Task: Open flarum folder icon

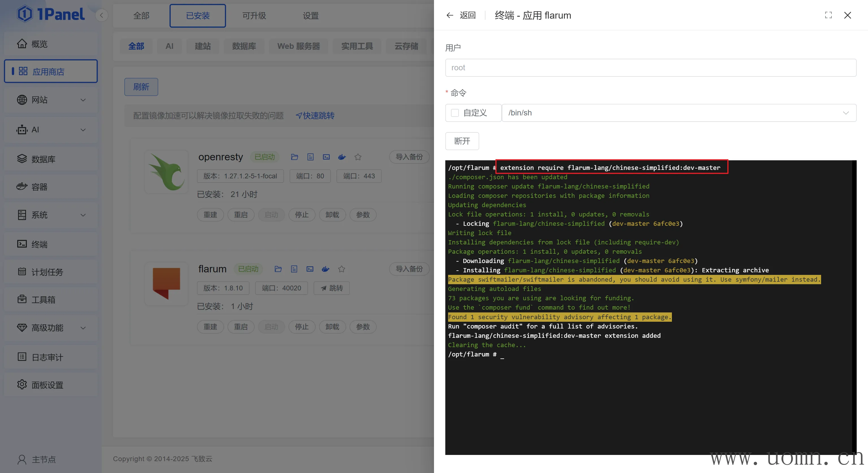Action: tap(278, 269)
